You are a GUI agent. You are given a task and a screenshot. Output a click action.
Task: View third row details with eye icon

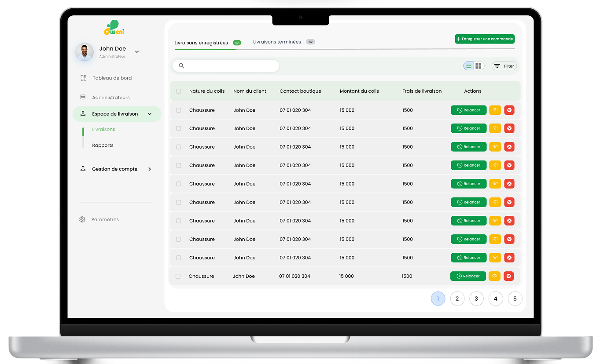click(x=495, y=147)
